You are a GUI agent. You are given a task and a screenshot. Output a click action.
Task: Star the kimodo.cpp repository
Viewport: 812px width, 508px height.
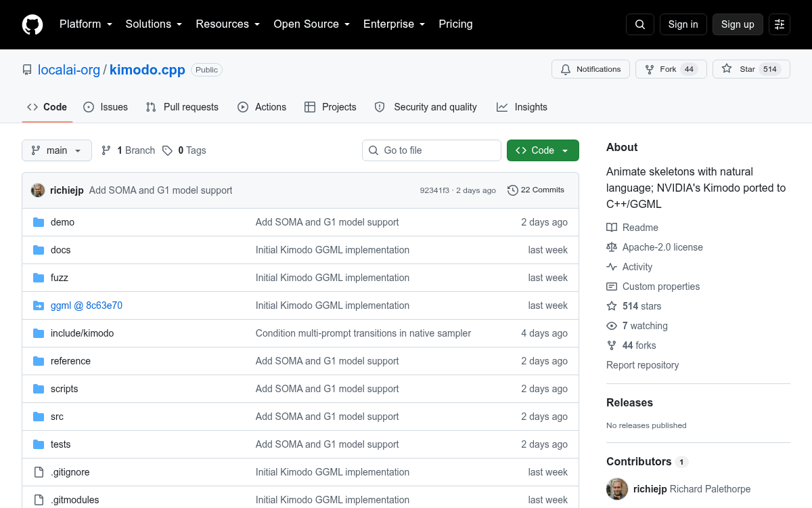751,69
